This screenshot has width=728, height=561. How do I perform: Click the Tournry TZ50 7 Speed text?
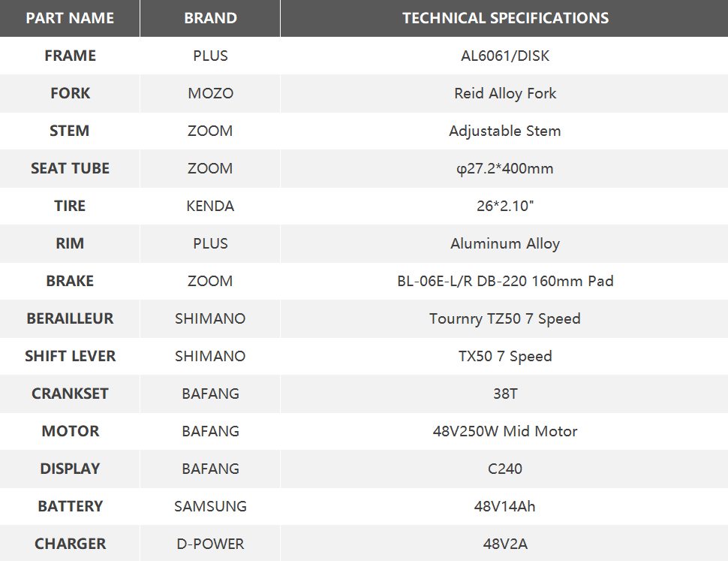click(505, 318)
